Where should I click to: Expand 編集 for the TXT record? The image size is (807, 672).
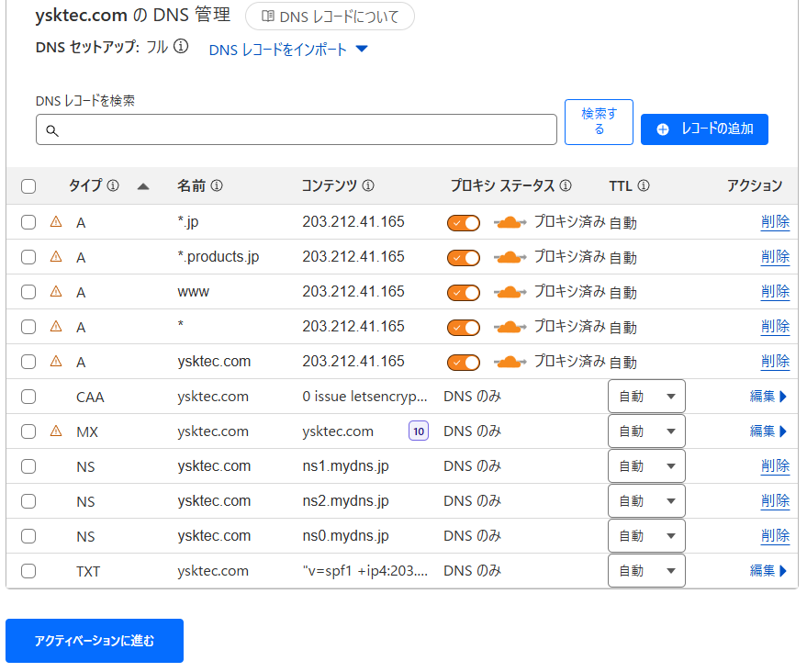coord(768,571)
